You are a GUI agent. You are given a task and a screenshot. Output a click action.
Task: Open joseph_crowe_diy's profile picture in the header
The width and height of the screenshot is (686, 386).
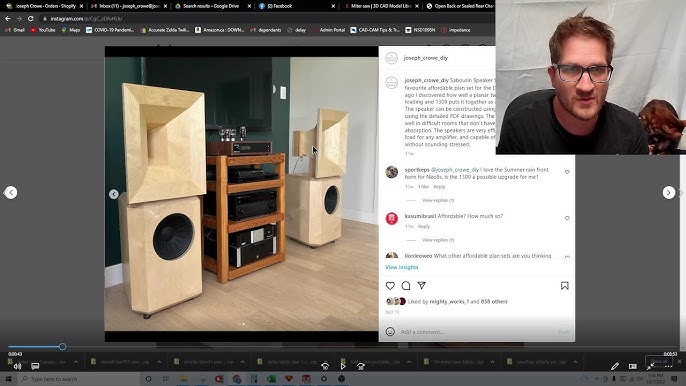(x=392, y=58)
